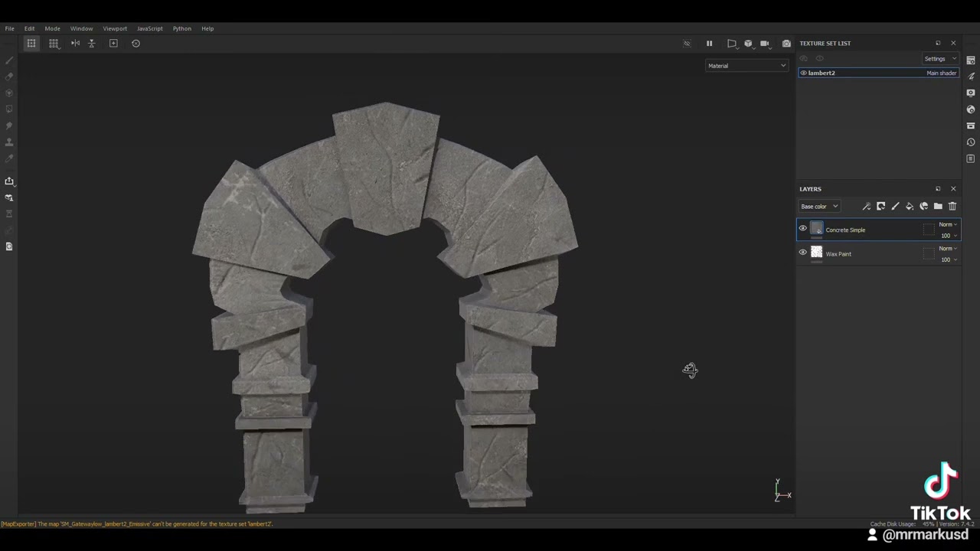The width and height of the screenshot is (980, 551).
Task: Open the video camera selection dropdown
Action: click(x=765, y=44)
